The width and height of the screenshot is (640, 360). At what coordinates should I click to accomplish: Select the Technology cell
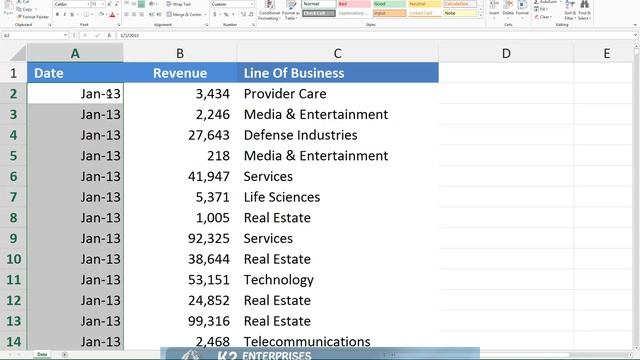tap(338, 280)
